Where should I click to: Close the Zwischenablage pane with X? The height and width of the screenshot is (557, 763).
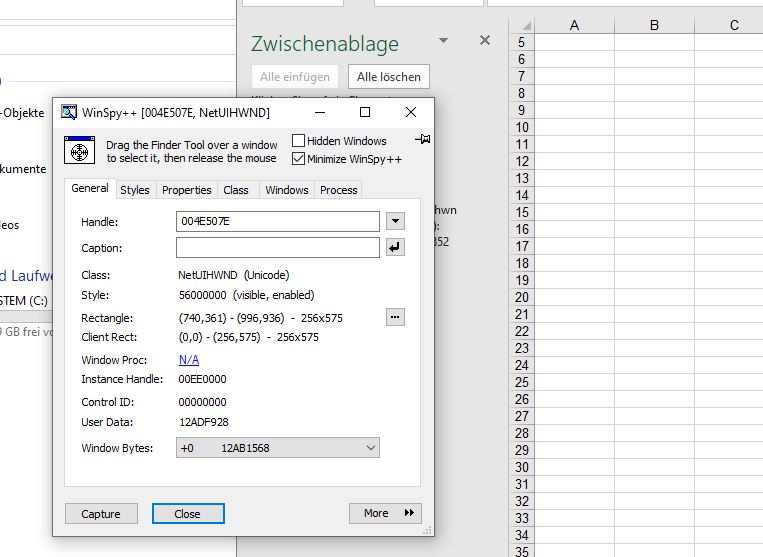485,40
